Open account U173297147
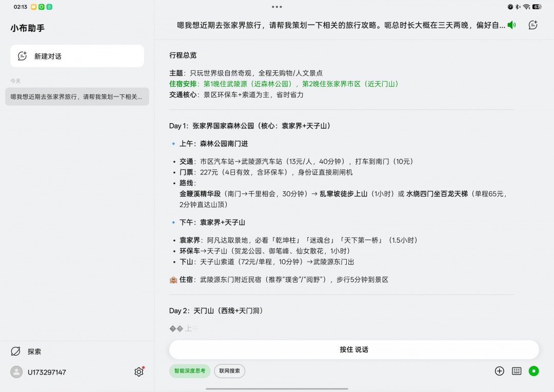 point(47,372)
